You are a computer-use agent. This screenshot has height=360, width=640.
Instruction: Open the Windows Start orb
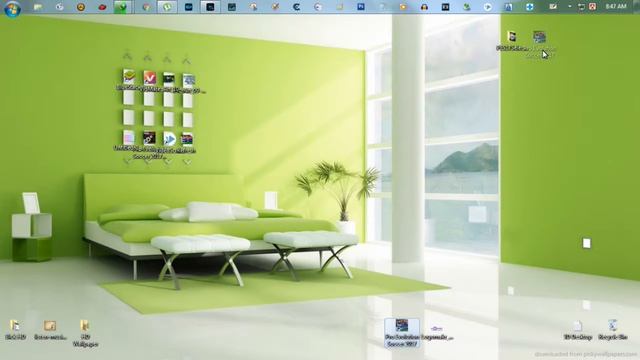tap(12, 8)
